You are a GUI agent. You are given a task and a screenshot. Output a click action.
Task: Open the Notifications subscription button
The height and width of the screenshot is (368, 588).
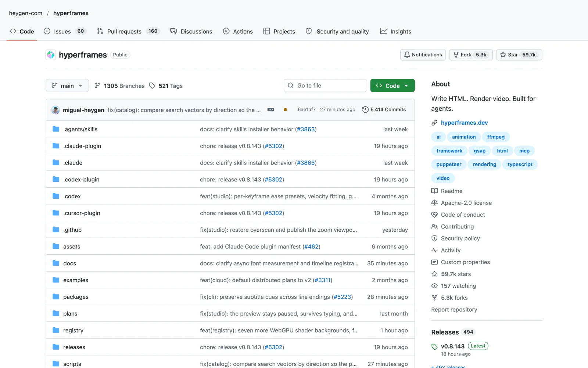pos(423,55)
